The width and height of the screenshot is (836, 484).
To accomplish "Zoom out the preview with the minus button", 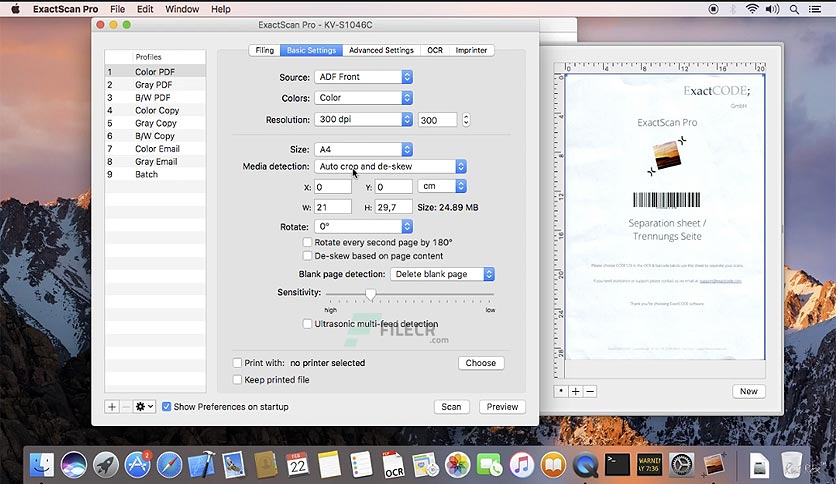I will (x=590, y=391).
